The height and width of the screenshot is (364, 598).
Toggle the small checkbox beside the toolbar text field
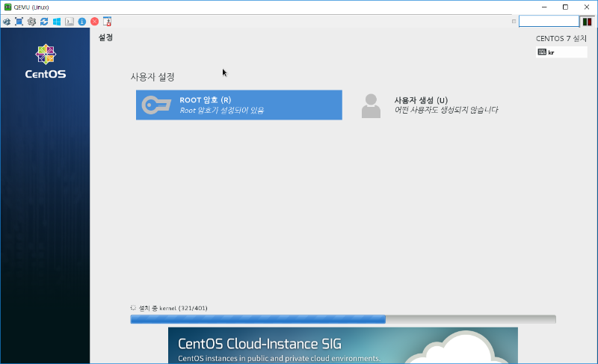(514, 22)
